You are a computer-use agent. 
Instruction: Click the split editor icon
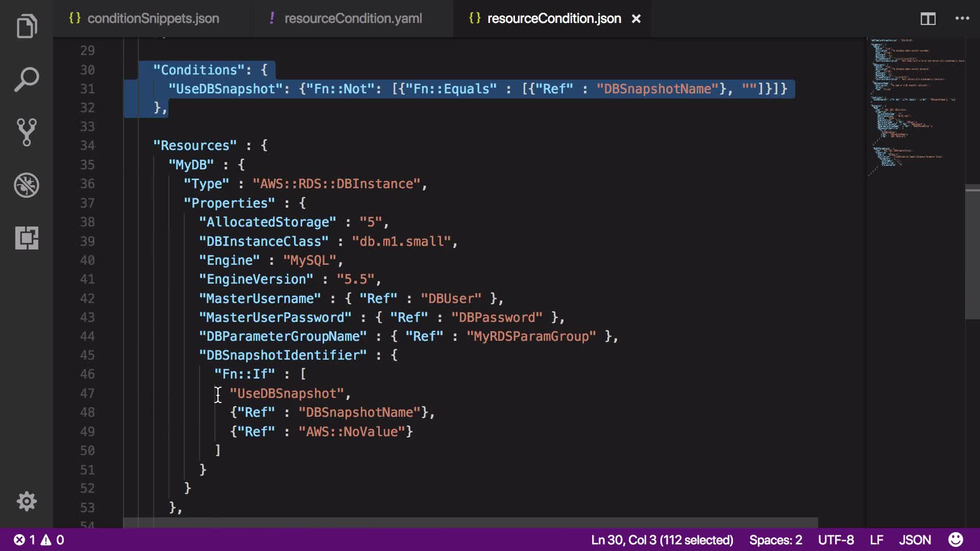point(927,19)
